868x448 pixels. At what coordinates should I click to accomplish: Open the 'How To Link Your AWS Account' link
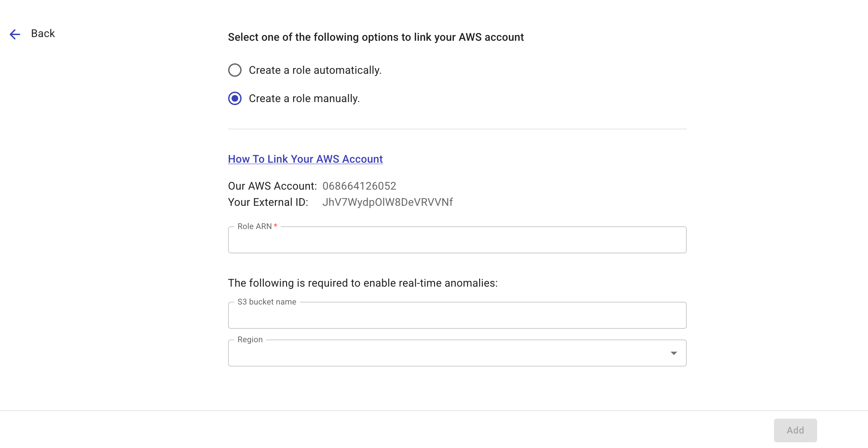coord(305,159)
